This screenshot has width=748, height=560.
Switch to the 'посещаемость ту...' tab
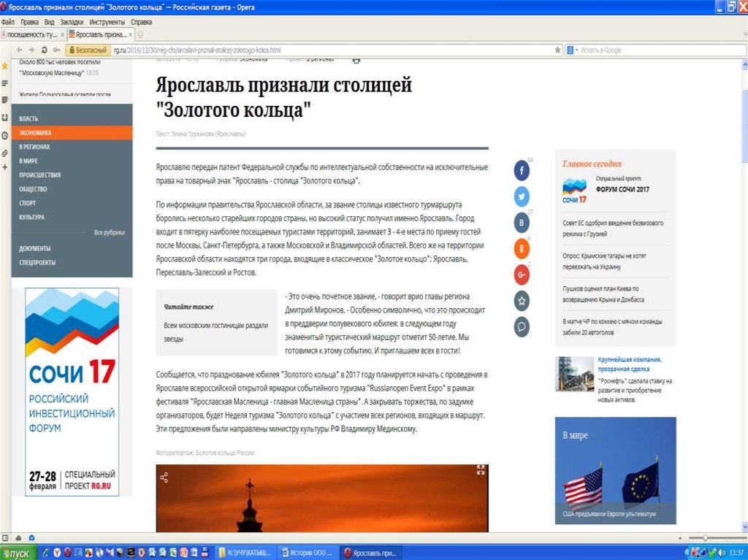31,35
